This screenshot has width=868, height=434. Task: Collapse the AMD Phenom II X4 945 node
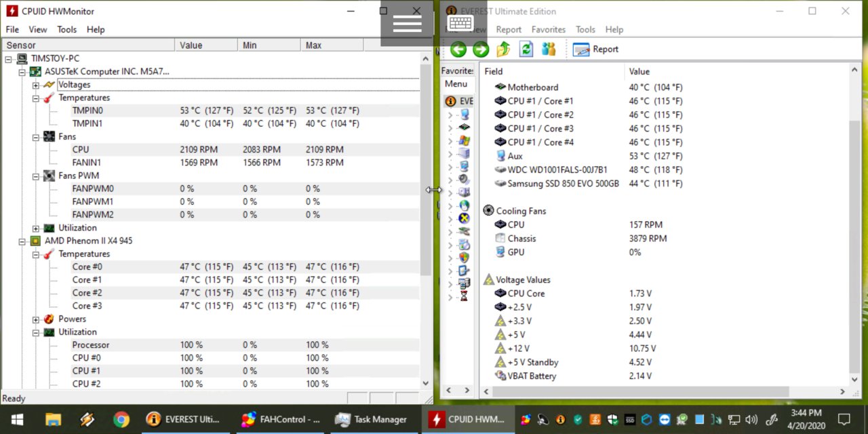click(22, 241)
